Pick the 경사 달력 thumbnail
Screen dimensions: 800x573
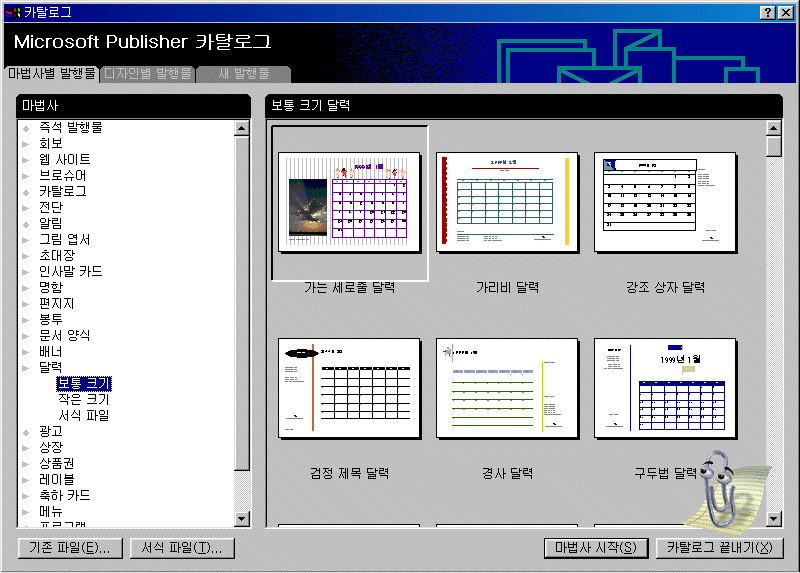pyautogui.click(x=507, y=388)
